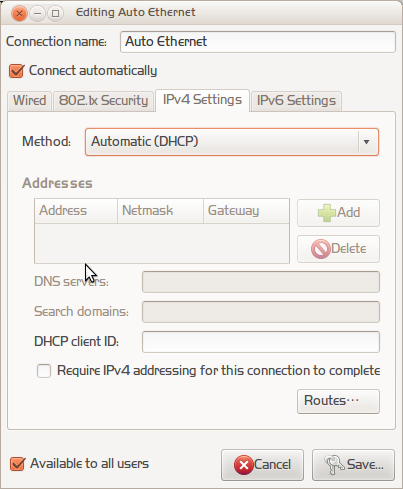Maximize the dialog window
Viewport: 403px width, 489px height.
click(55, 13)
